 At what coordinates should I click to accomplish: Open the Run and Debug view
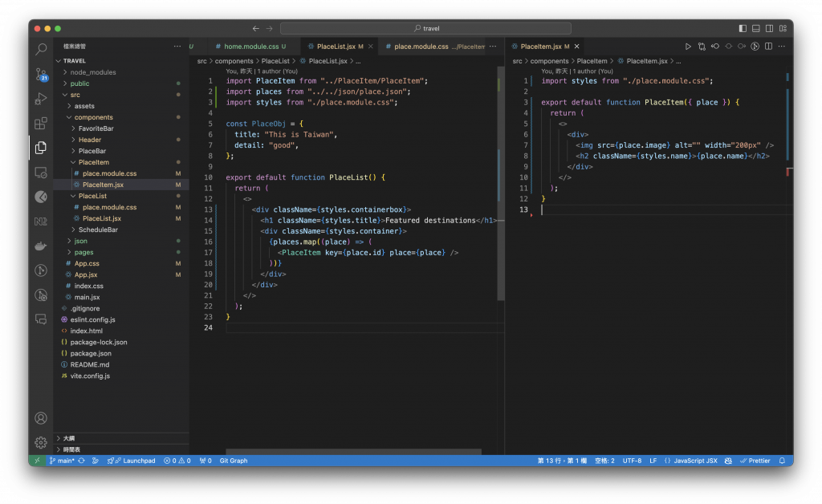[41, 99]
